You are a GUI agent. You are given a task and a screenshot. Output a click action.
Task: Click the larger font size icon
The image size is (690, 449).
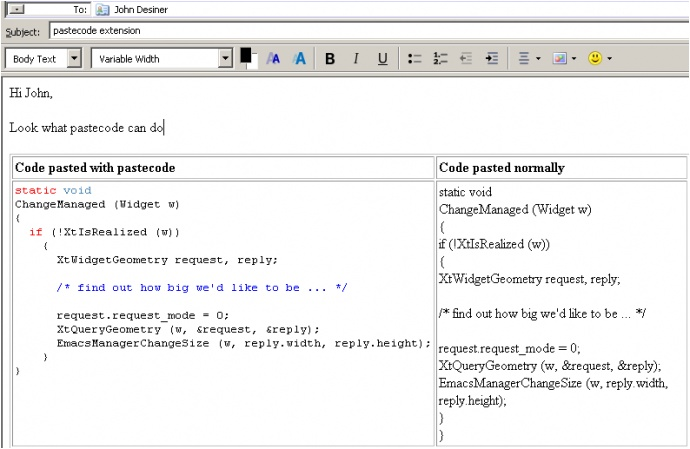[299, 59]
